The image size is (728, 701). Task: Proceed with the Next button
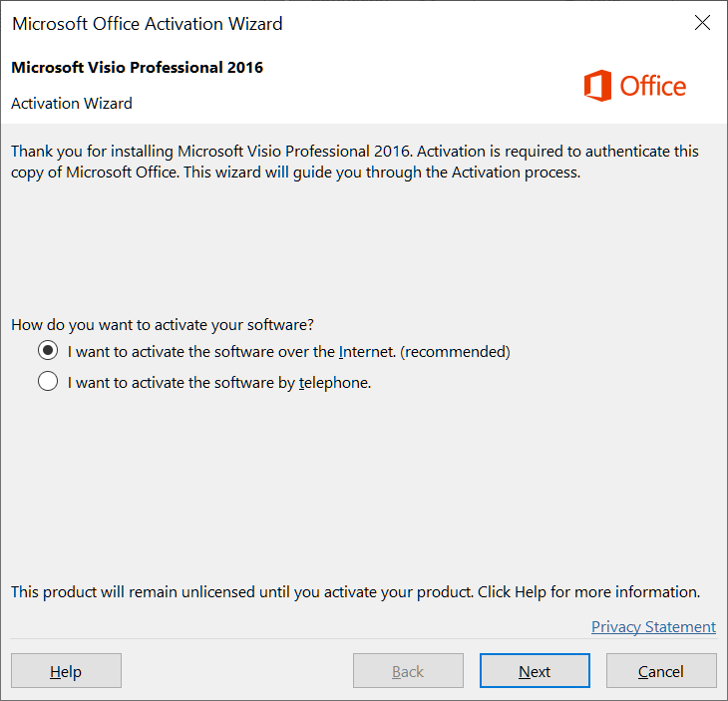[x=535, y=671]
